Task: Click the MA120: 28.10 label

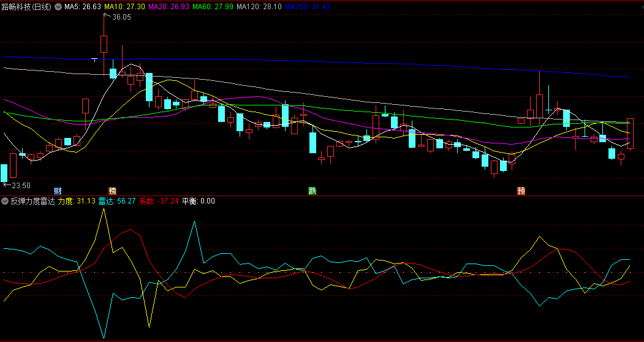Action: [259, 7]
